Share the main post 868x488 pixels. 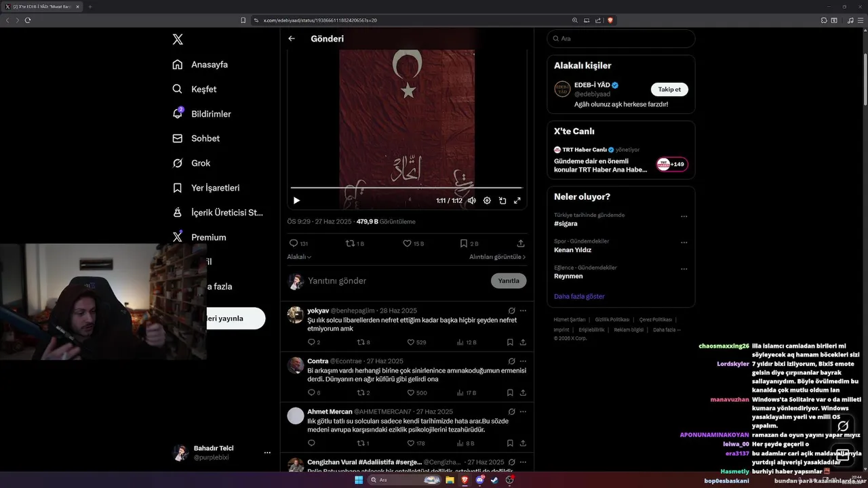click(x=521, y=243)
